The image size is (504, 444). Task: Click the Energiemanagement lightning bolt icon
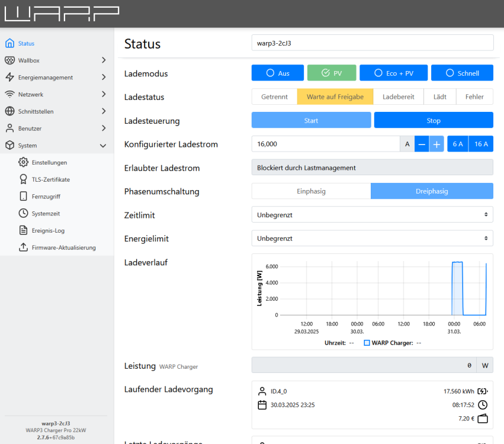(9, 78)
